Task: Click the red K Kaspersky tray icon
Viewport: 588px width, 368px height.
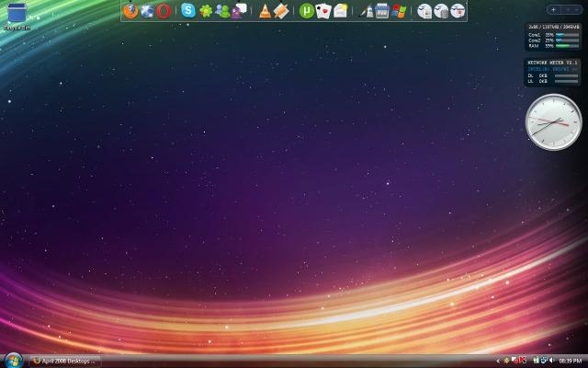Action: 523,361
